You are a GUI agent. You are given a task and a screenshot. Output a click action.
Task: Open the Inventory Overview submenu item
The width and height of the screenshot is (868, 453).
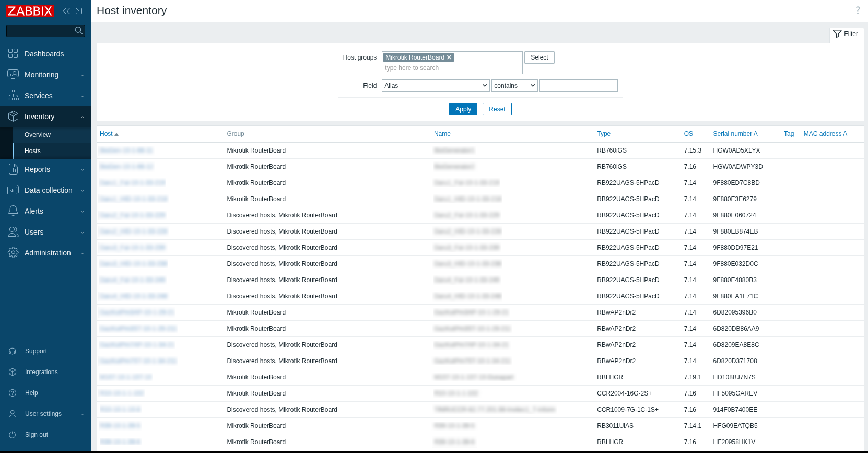point(38,135)
